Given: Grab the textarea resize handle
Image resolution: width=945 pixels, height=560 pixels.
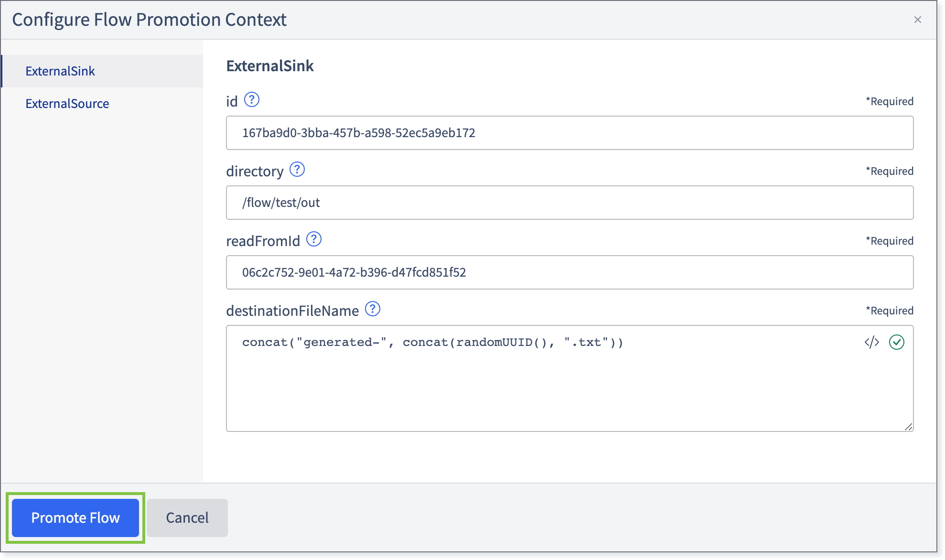Looking at the screenshot, I should (x=908, y=427).
